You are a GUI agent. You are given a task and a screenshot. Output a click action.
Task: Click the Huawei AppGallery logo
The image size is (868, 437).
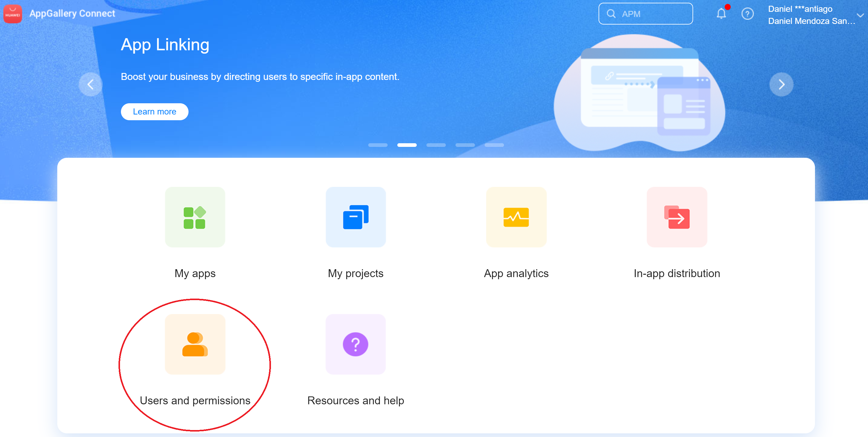tap(13, 14)
